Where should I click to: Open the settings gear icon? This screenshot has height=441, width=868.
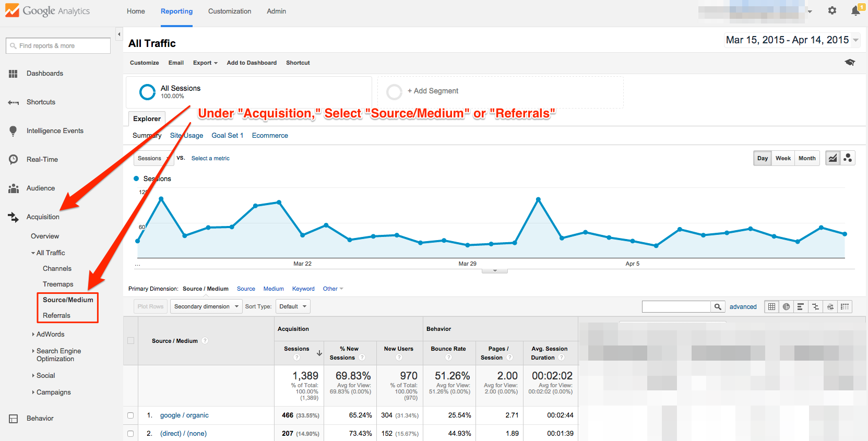[x=832, y=10]
